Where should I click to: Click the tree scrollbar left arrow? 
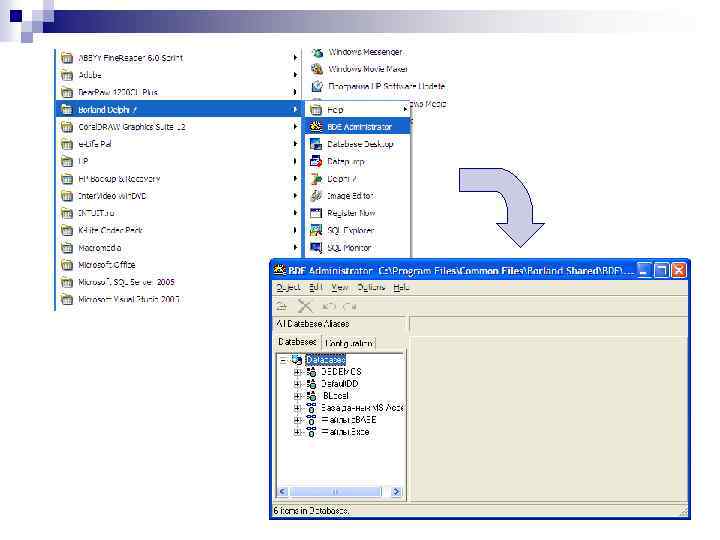click(283, 492)
